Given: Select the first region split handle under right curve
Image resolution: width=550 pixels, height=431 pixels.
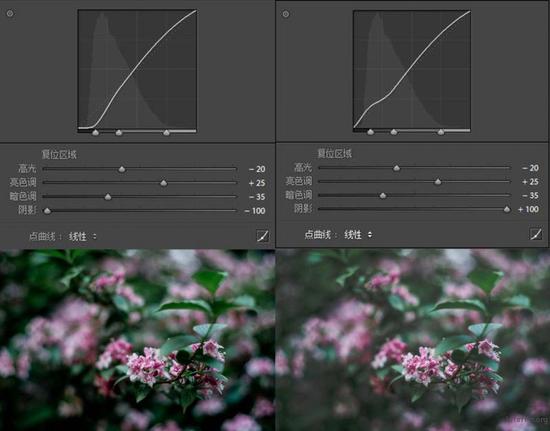Looking at the screenshot, I should [370, 132].
